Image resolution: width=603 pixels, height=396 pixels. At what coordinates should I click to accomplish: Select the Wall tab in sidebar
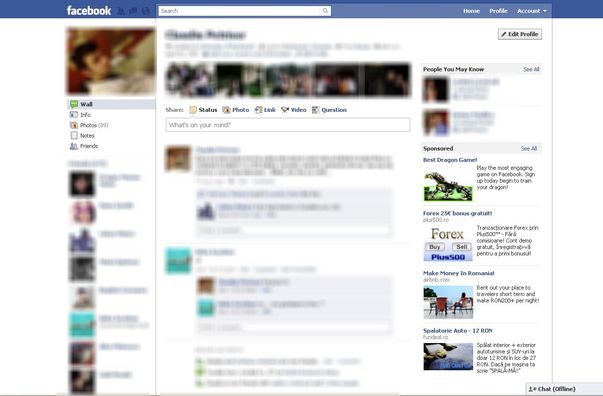[x=111, y=104]
